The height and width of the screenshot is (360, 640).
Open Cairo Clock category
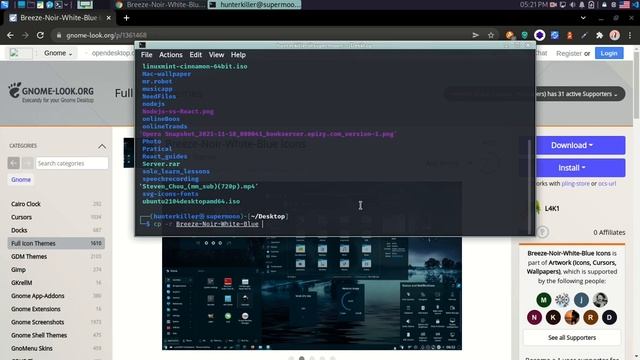point(26,204)
